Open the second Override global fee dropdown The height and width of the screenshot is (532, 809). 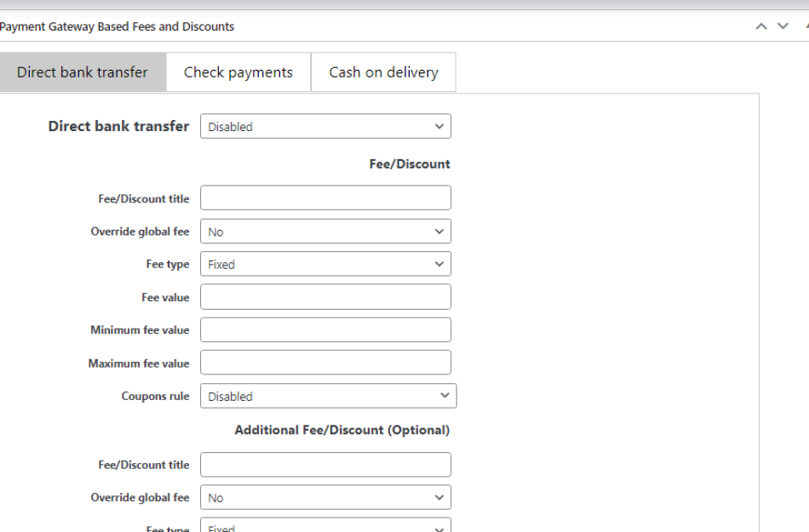coord(326,497)
